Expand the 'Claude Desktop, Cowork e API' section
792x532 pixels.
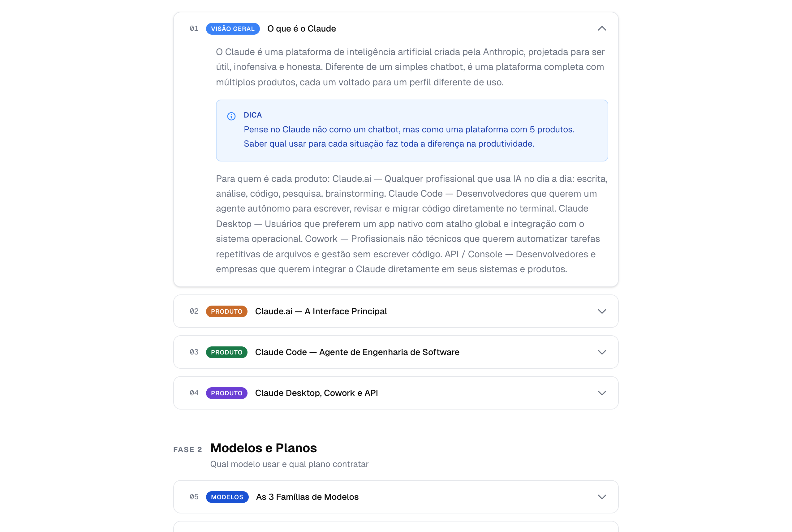602,393
